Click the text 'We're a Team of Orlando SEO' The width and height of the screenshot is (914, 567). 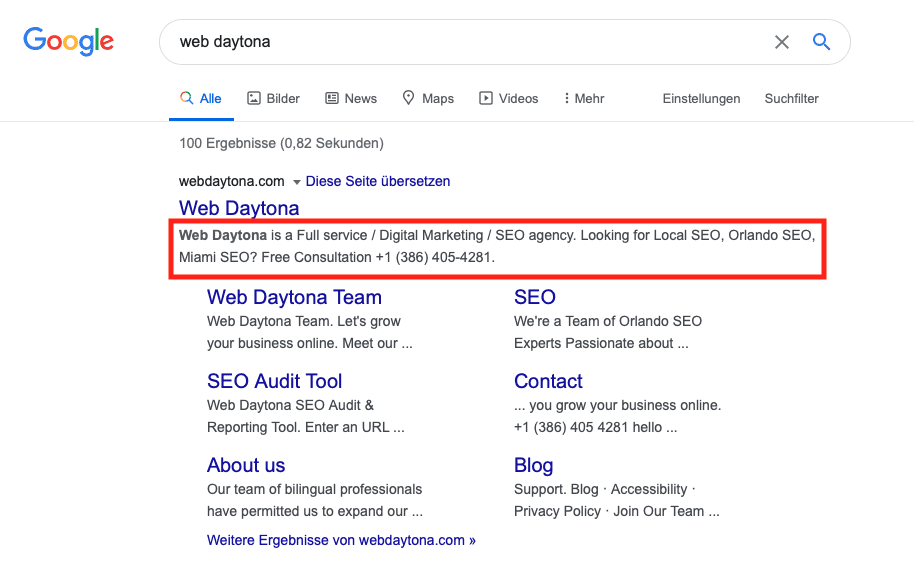608,321
